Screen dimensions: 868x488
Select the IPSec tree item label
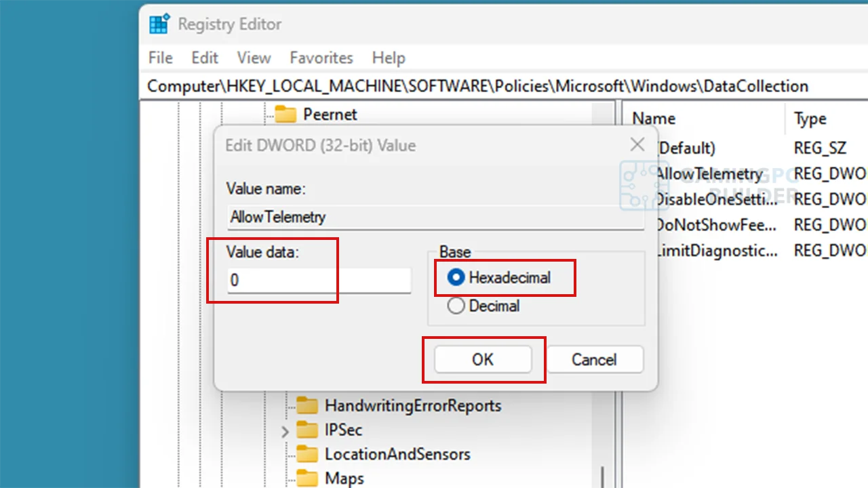pos(343,430)
